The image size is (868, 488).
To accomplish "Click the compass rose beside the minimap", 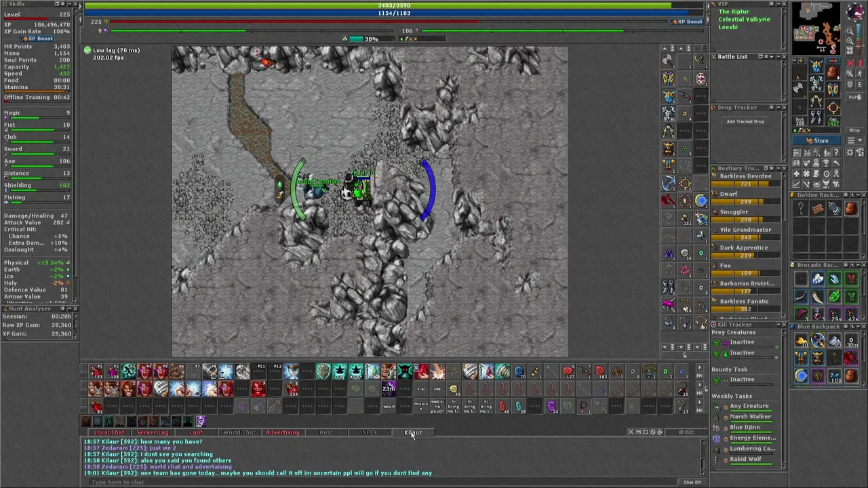I will (855, 11).
